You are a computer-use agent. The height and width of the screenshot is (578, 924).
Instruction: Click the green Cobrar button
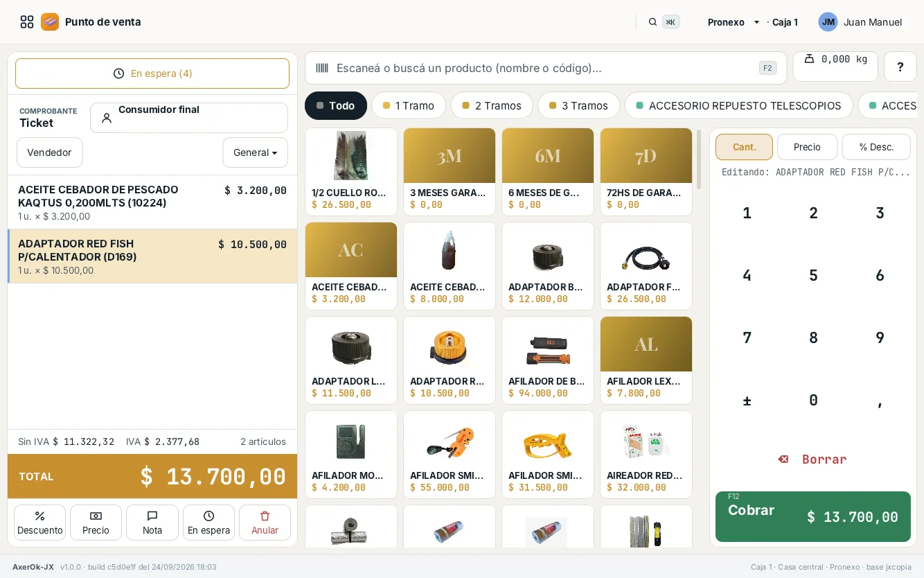pyautogui.click(x=813, y=516)
